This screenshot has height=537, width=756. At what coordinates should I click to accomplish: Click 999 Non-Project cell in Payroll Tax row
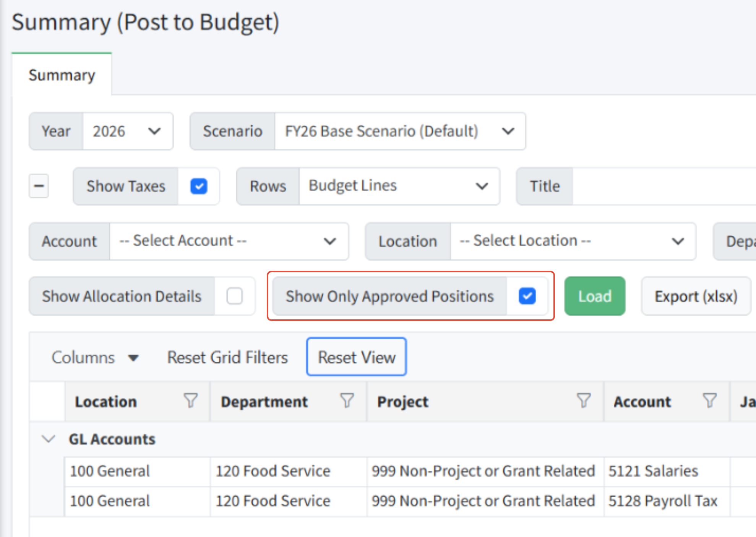point(485,501)
